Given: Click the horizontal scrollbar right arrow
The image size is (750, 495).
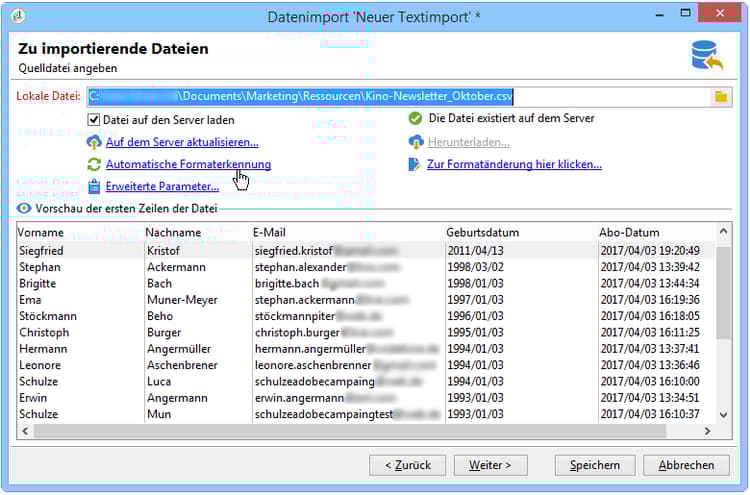Looking at the screenshot, I should 707,431.
